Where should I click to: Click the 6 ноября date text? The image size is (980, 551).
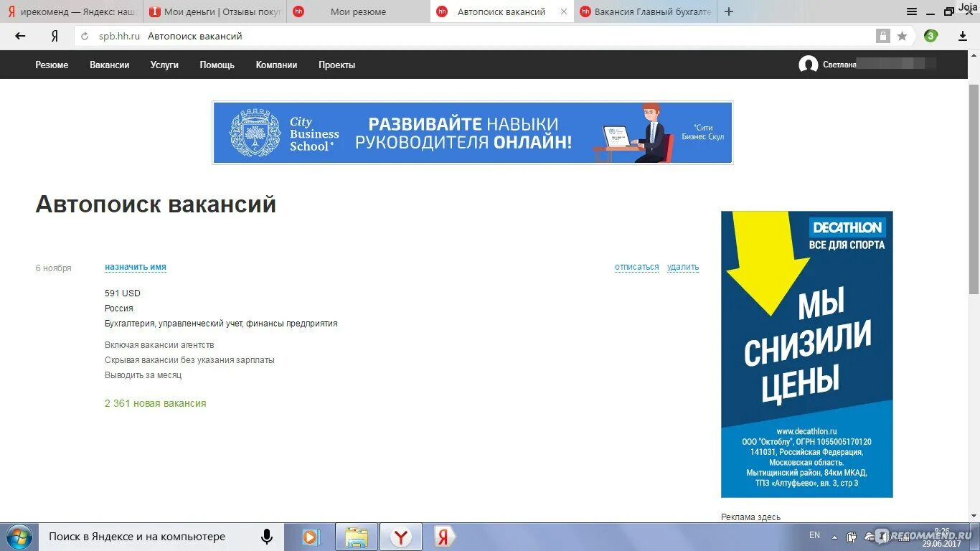point(54,268)
